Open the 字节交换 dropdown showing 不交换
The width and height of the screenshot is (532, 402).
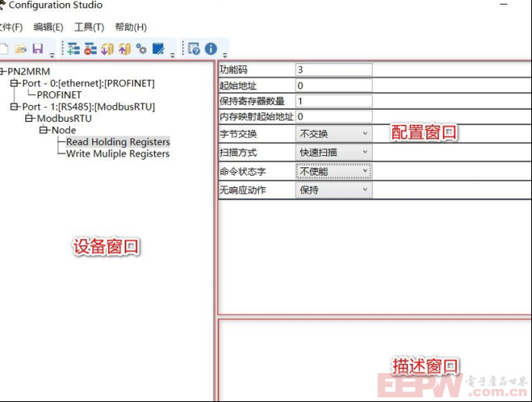click(333, 133)
